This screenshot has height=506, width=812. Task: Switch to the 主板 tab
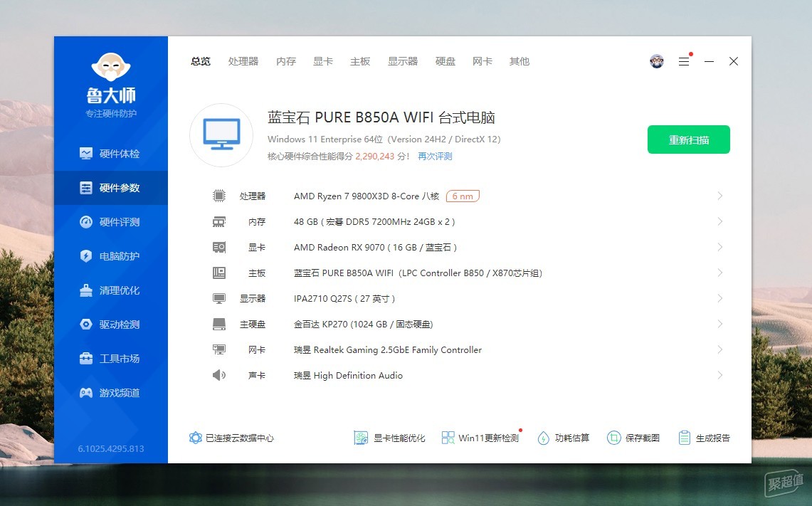pyautogui.click(x=360, y=61)
